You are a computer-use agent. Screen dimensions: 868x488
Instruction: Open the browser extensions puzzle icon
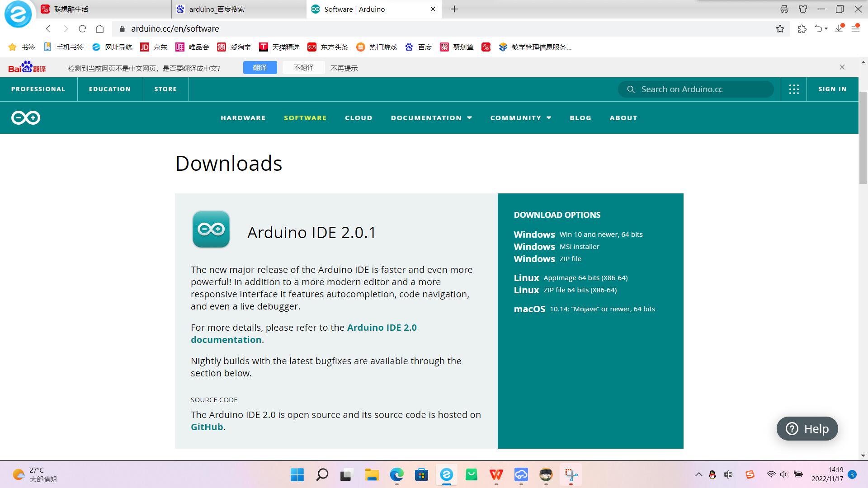[x=802, y=29]
